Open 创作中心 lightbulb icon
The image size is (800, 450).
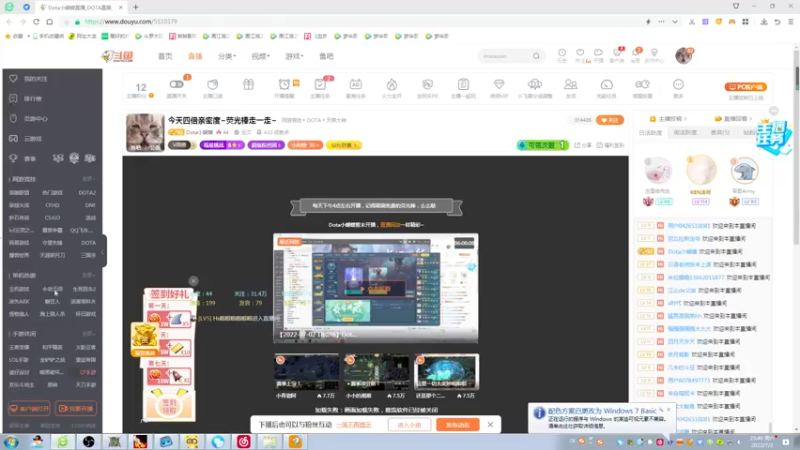(654, 53)
